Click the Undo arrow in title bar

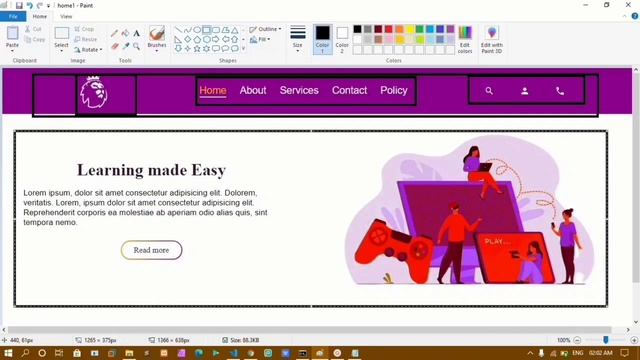click(29, 5)
